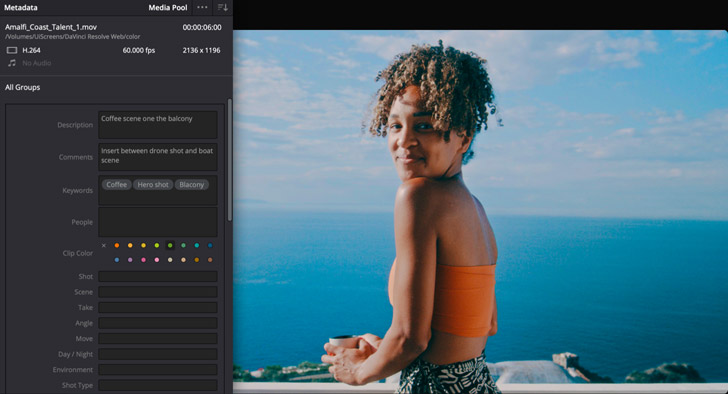
Task: Open the metadata panel three-dots options menu
Action: tap(202, 7)
